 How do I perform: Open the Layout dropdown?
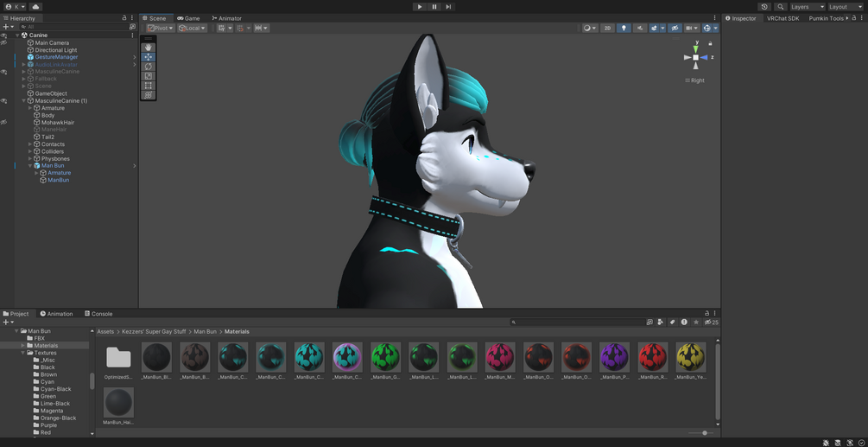coord(846,7)
